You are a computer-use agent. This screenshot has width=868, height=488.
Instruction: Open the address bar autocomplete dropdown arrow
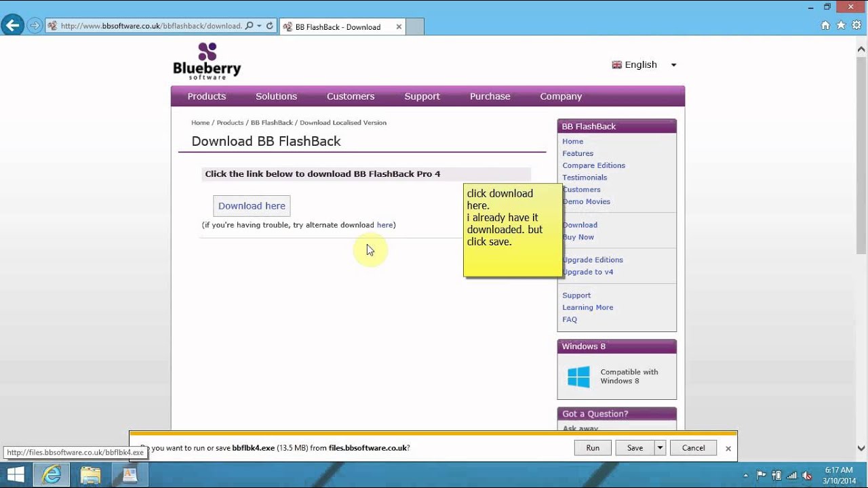pyautogui.click(x=259, y=26)
